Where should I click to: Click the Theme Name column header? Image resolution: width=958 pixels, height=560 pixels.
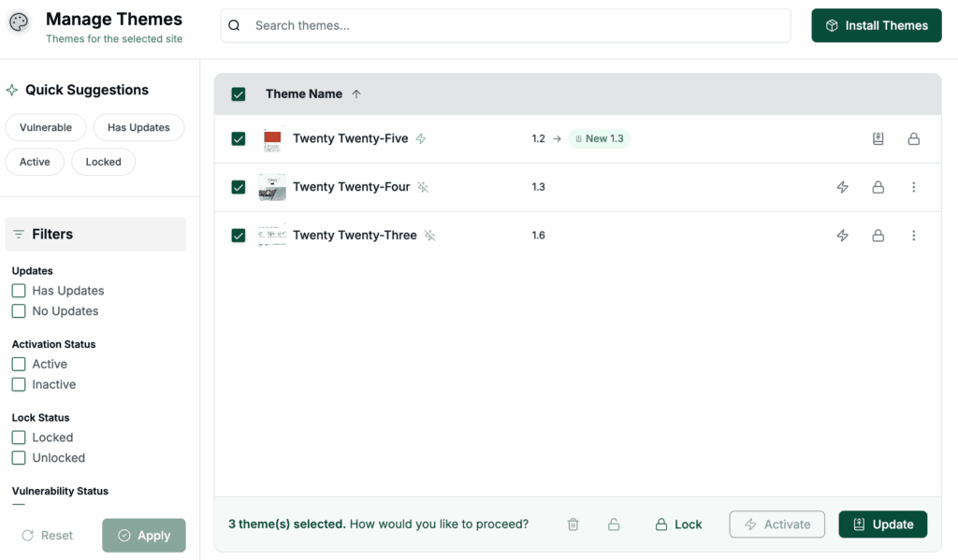[x=304, y=94]
